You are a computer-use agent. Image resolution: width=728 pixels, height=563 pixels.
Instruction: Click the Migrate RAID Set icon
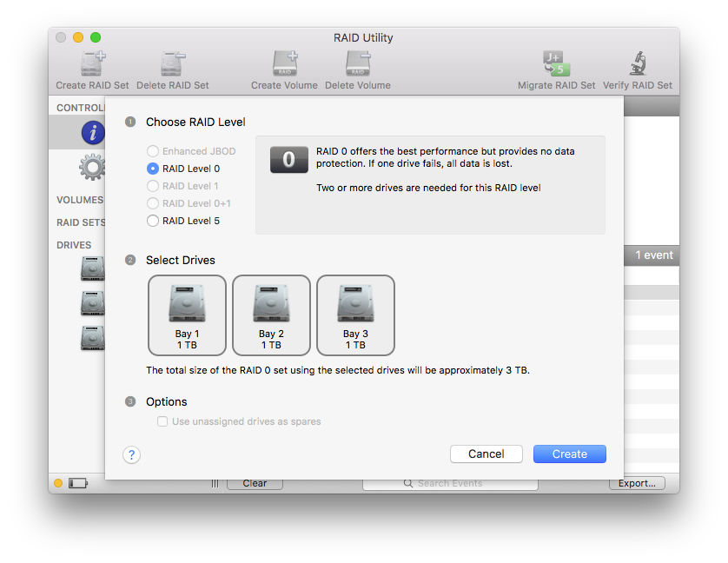pos(556,65)
